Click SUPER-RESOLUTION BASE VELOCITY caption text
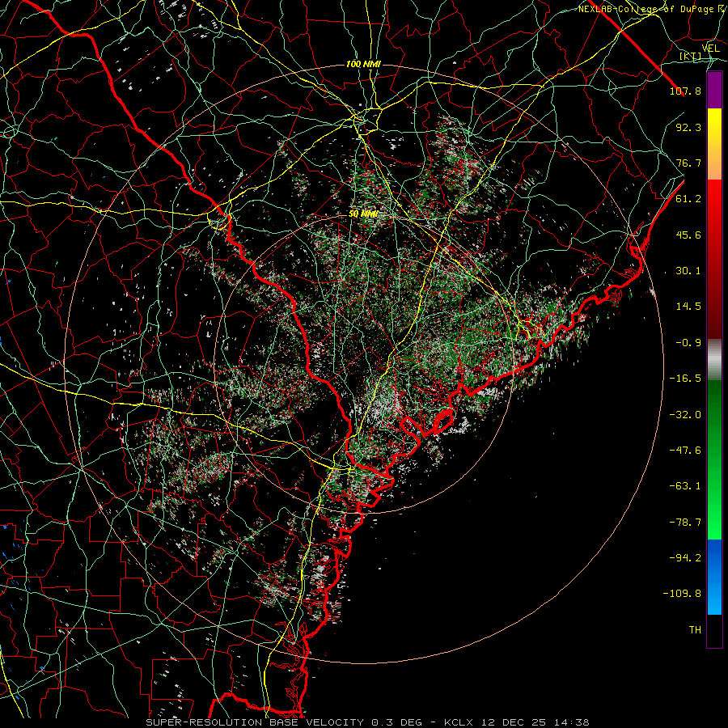Viewport: 728px width, 728px height. pos(255,722)
